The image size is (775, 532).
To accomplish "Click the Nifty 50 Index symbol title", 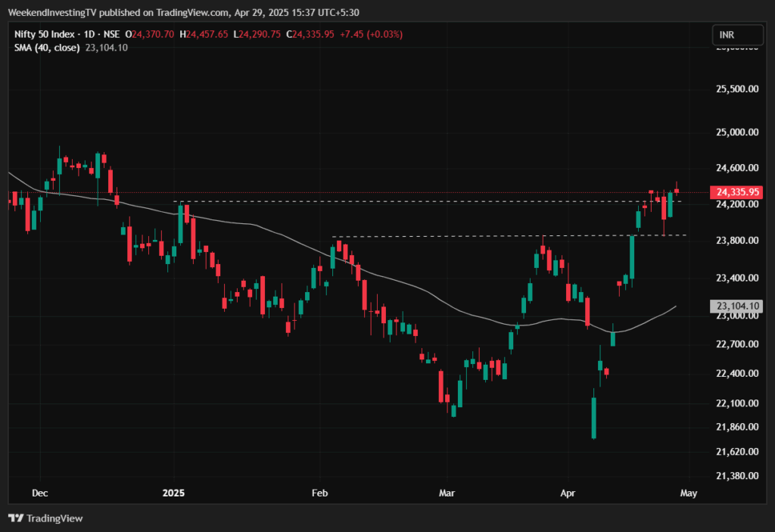I will (45, 35).
